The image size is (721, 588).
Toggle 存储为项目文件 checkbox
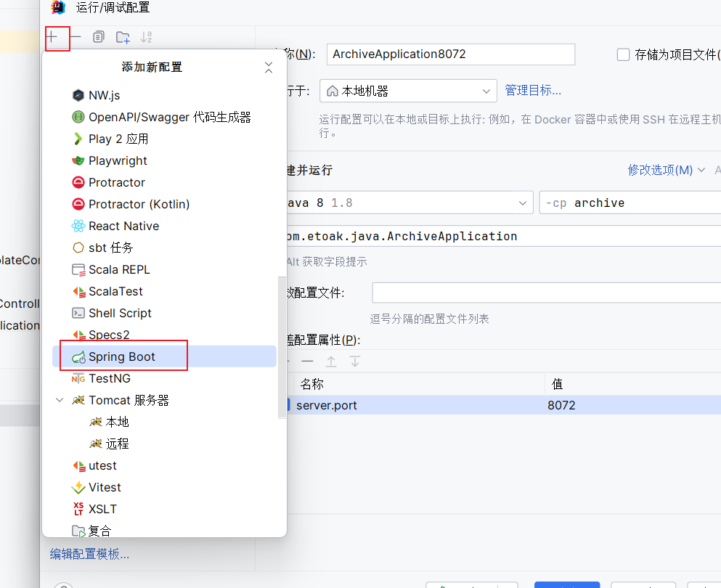[623, 54]
